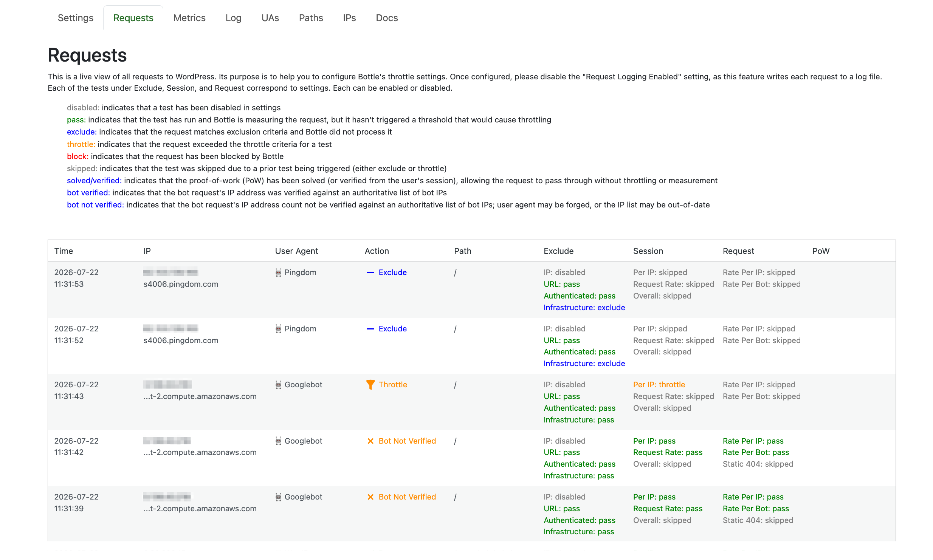Click the bot icon beside Googlebot at 11:31:42
Image resolution: width=933 pixels, height=560 pixels.
[x=278, y=441]
